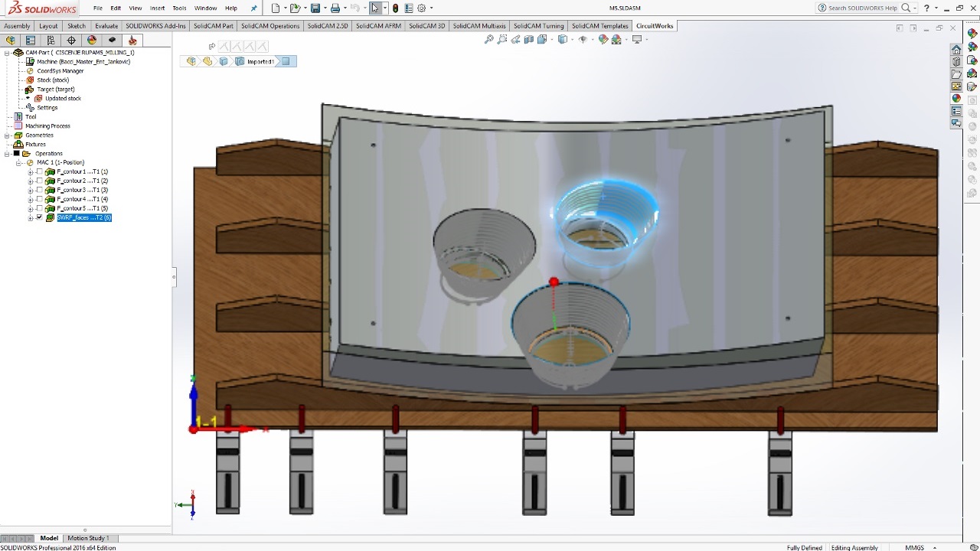Click the DisplayManager tab icon

coord(92,41)
